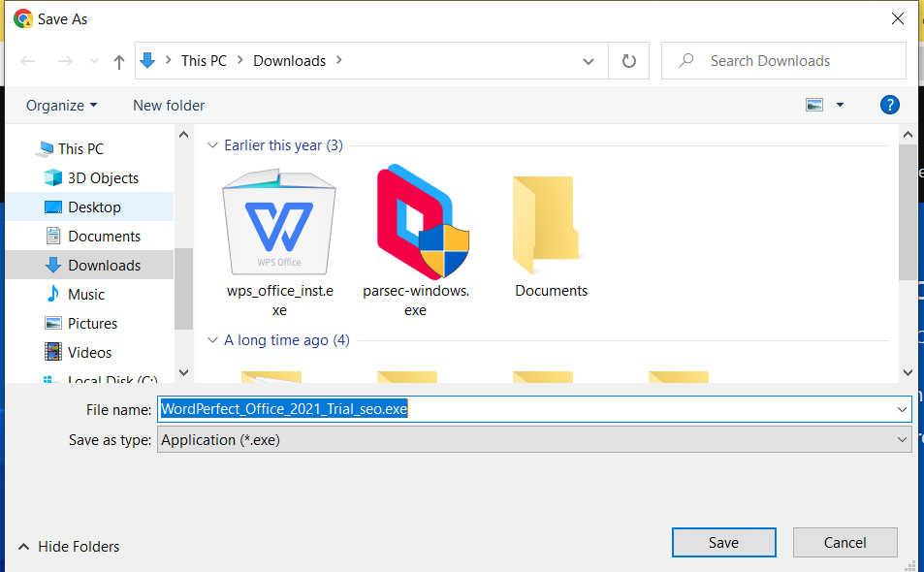Image resolution: width=924 pixels, height=572 pixels.
Task: Click This PC in the breadcrumb bar
Action: [x=205, y=60]
